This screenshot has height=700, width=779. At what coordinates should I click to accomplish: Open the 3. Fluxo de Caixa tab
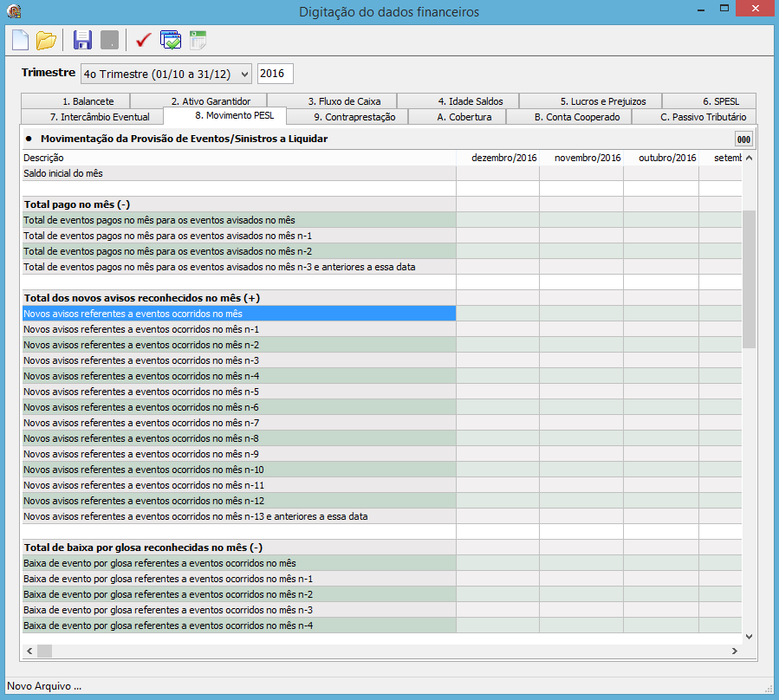(x=332, y=100)
